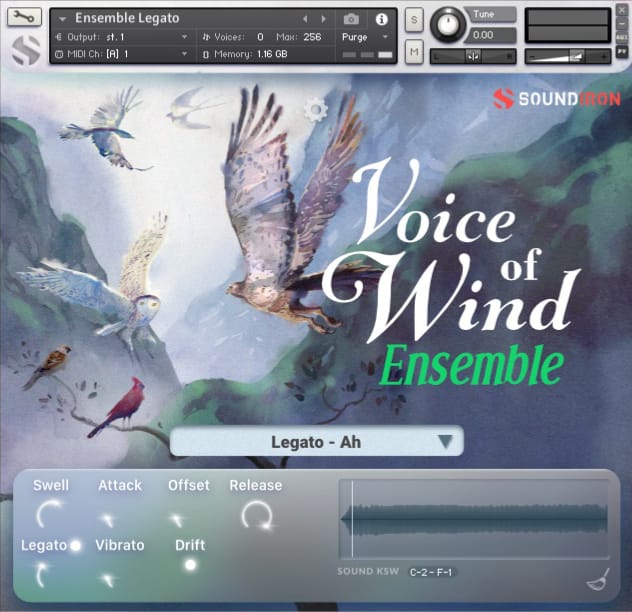
Task: Open the wrench edit mode icon
Action: coord(24,17)
